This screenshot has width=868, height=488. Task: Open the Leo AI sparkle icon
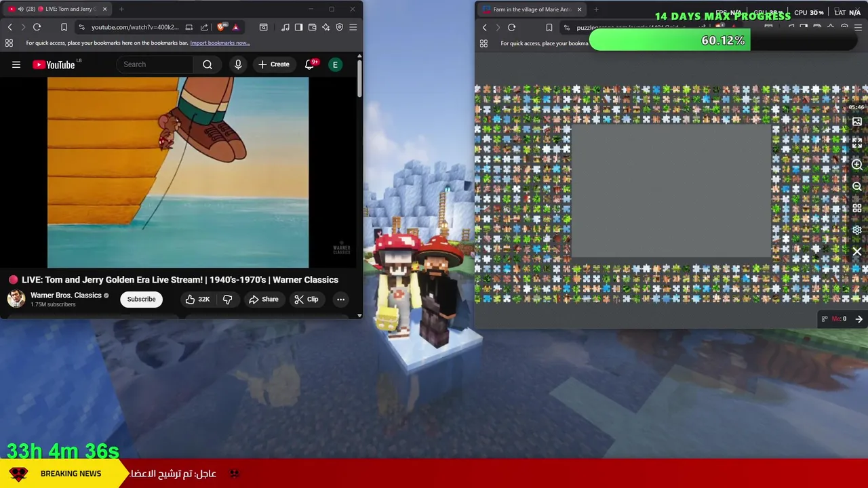tap(326, 27)
